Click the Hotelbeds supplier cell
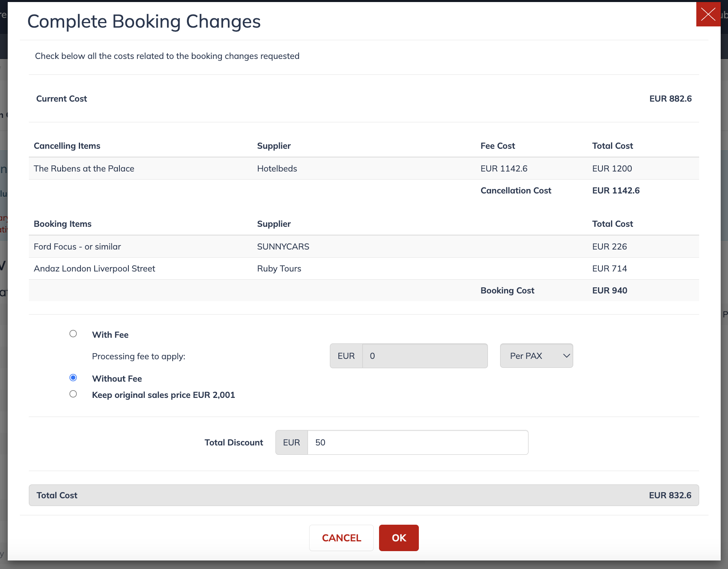The image size is (728, 569). [277, 168]
